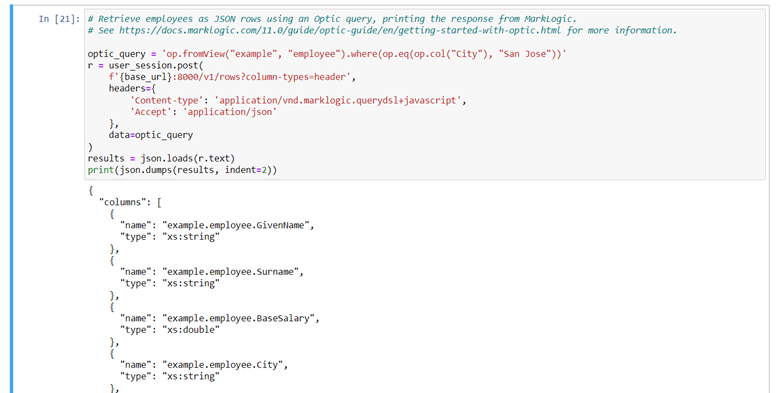780x393 pixels.
Task: Click the 'Accept': 'application/json' line
Action: click(x=204, y=112)
